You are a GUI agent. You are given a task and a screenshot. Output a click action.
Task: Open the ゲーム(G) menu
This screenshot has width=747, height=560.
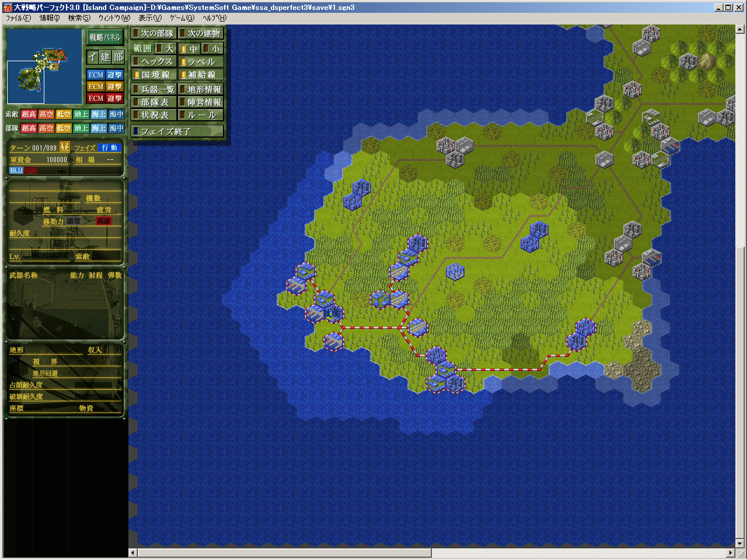pyautogui.click(x=182, y=18)
